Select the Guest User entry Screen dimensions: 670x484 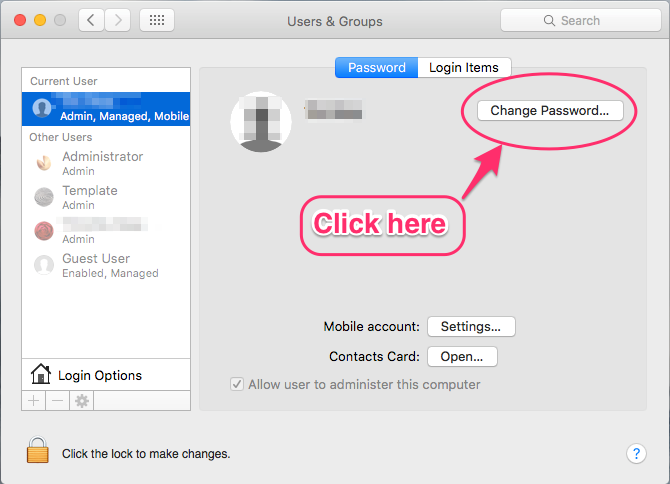coord(106,265)
